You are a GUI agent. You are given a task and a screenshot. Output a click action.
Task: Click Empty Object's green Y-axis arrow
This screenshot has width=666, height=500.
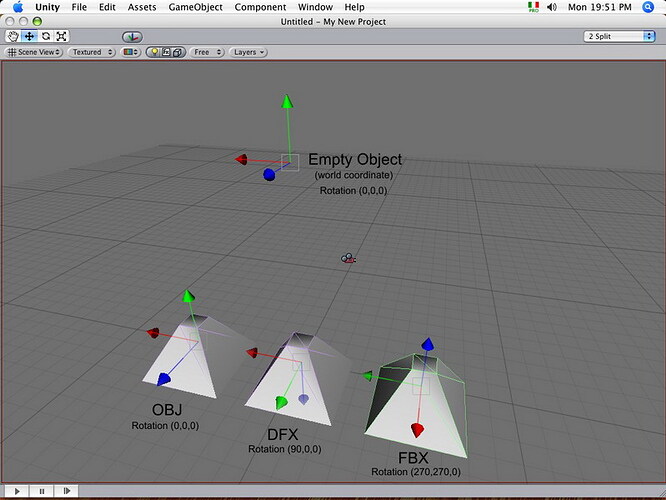(x=288, y=102)
